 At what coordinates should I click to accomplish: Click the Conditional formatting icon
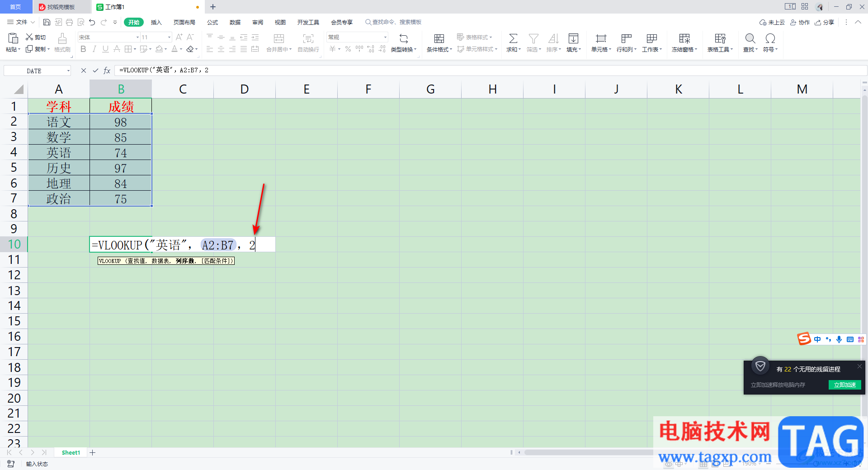tap(439, 38)
